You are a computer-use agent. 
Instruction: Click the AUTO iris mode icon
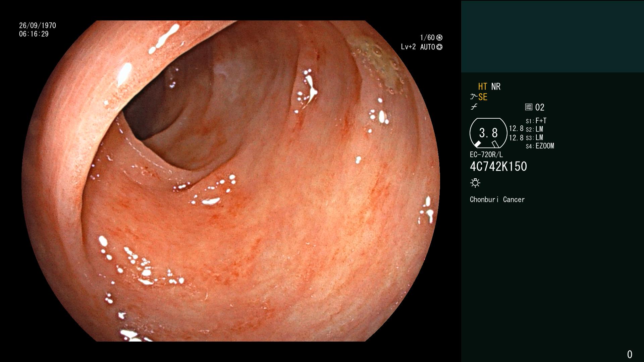pos(439,47)
